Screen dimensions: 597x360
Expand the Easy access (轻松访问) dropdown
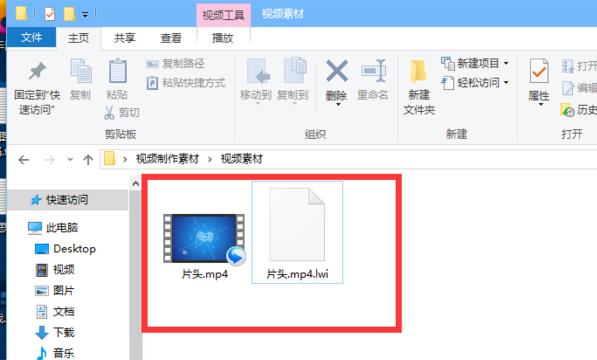coord(506,82)
